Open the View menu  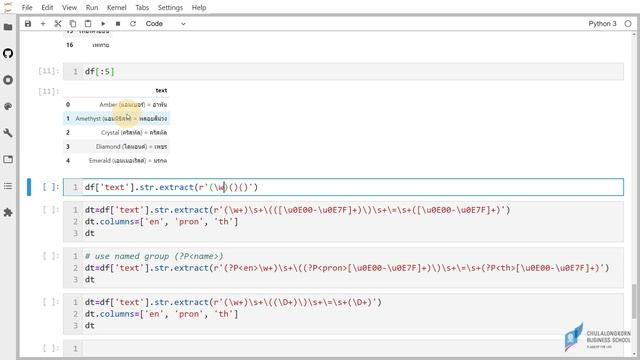69,7
